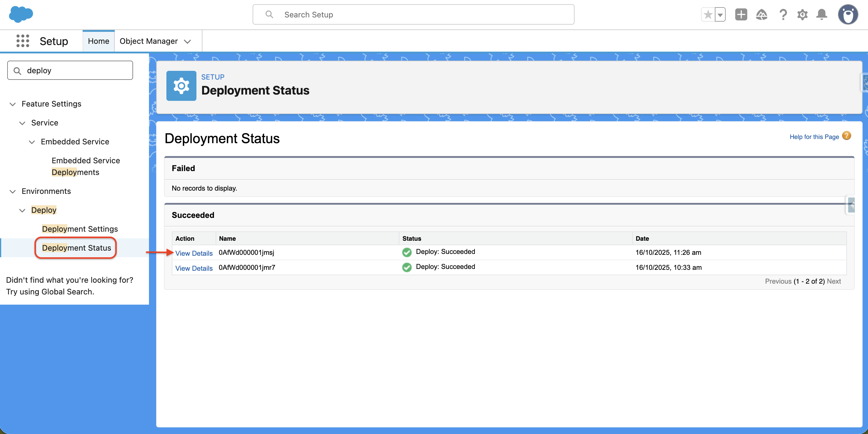Viewport: 868px width, 434px height.
Task: Open the user profile avatar
Action: click(848, 14)
